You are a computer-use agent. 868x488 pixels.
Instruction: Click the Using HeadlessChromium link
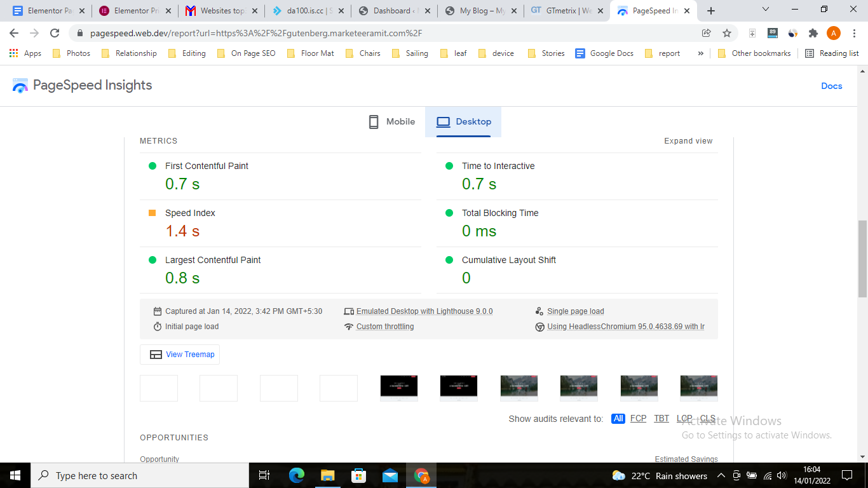(626, 327)
